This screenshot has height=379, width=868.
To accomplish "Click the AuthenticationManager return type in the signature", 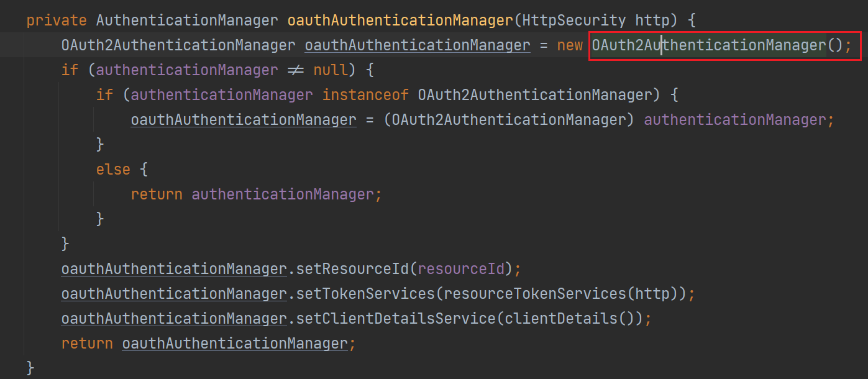I will (x=187, y=20).
